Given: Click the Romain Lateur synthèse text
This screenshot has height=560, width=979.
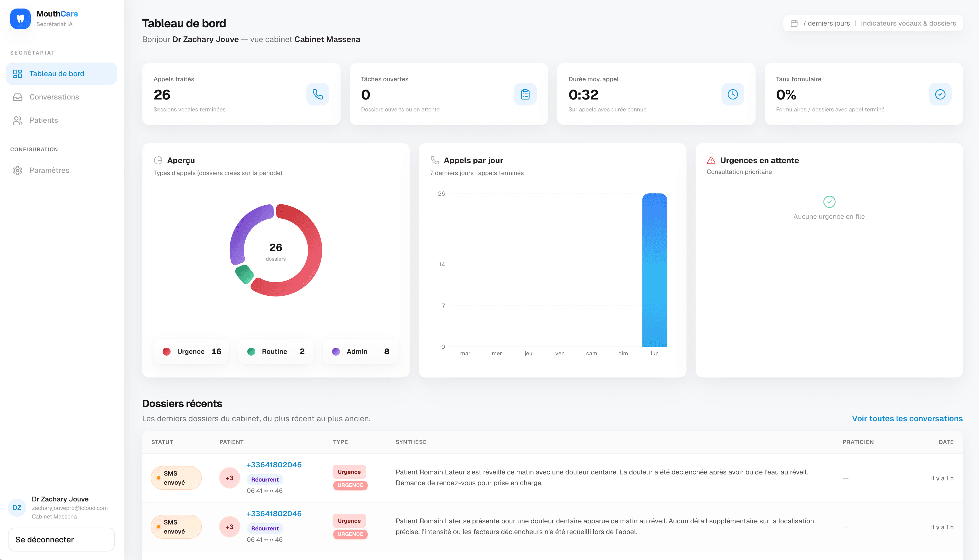Looking at the screenshot, I should 602,478.
